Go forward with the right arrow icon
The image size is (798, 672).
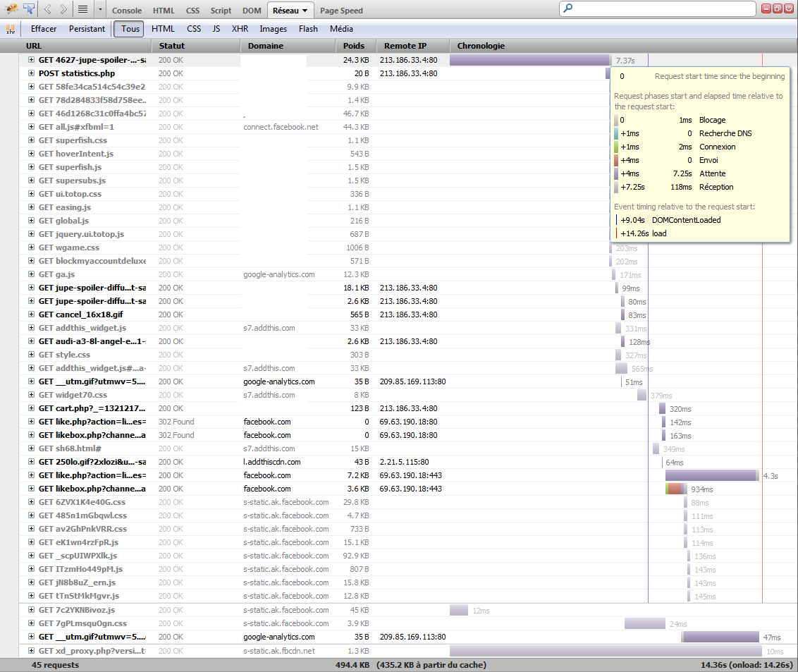63,9
